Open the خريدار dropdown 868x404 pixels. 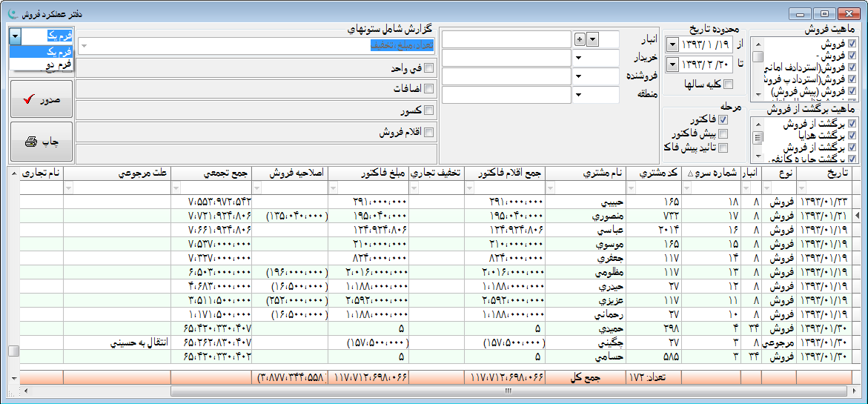coord(577,58)
